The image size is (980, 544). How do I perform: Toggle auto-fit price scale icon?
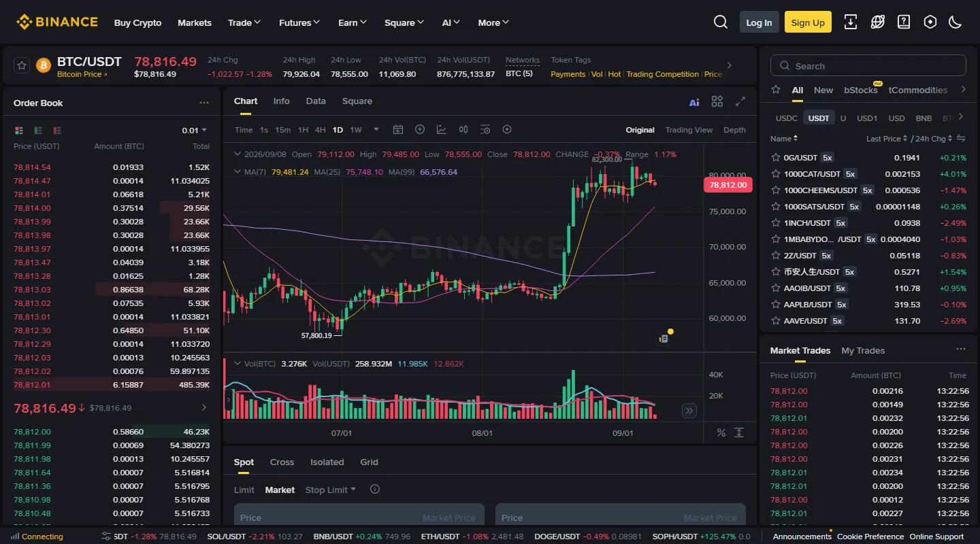click(x=739, y=432)
